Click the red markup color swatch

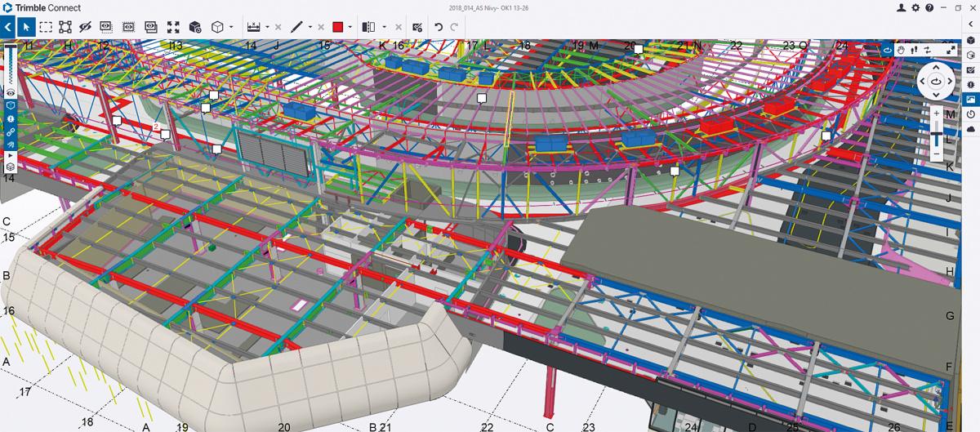click(x=337, y=27)
